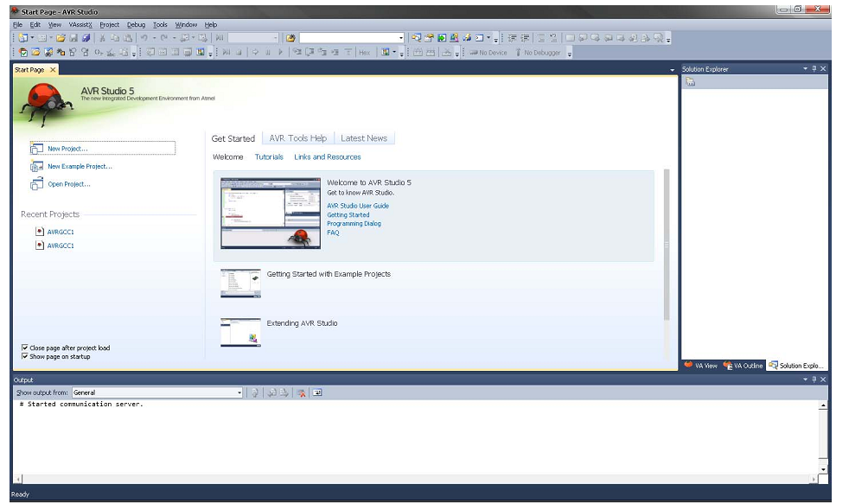This screenshot has width=849, height=504.
Task: Click the Decrease Indent toolbar icon
Action: 512,38
